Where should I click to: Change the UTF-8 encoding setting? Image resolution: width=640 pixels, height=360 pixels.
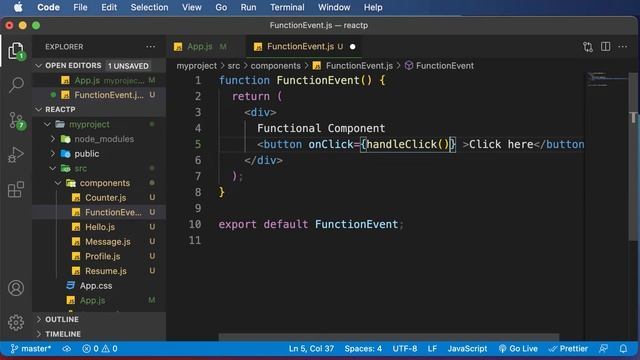pyautogui.click(x=404, y=349)
